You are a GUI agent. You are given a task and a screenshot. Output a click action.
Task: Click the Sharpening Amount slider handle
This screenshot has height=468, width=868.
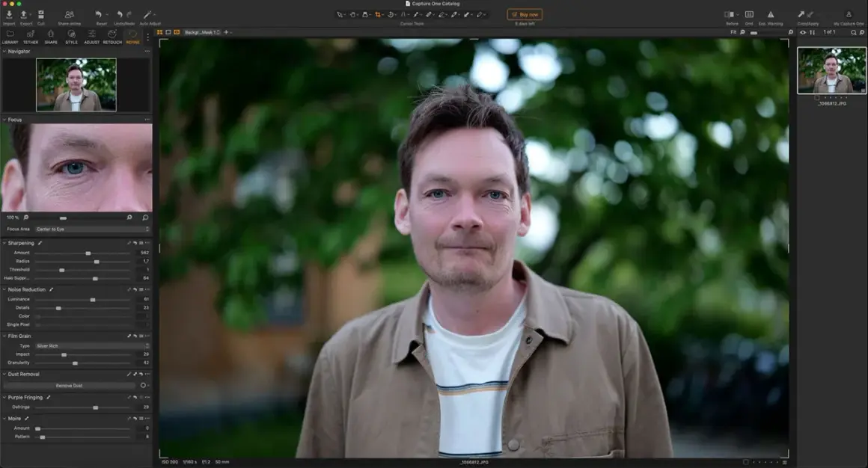pos(88,253)
